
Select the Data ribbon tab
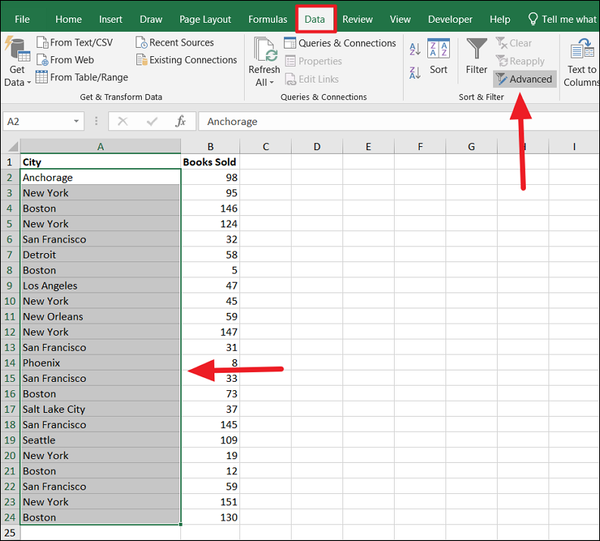315,19
